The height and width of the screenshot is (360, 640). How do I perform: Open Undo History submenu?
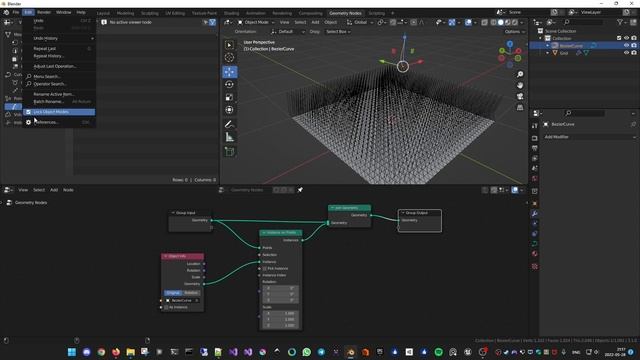click(60, 38)
